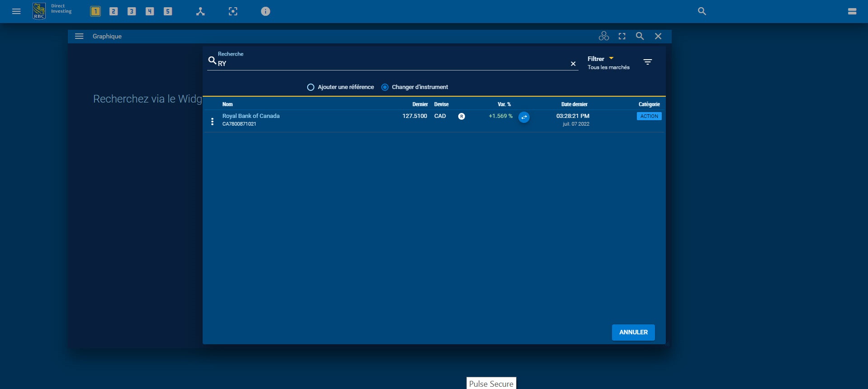
Task: Clear the Recherche search field text
Action: click(x=573, y=64)
